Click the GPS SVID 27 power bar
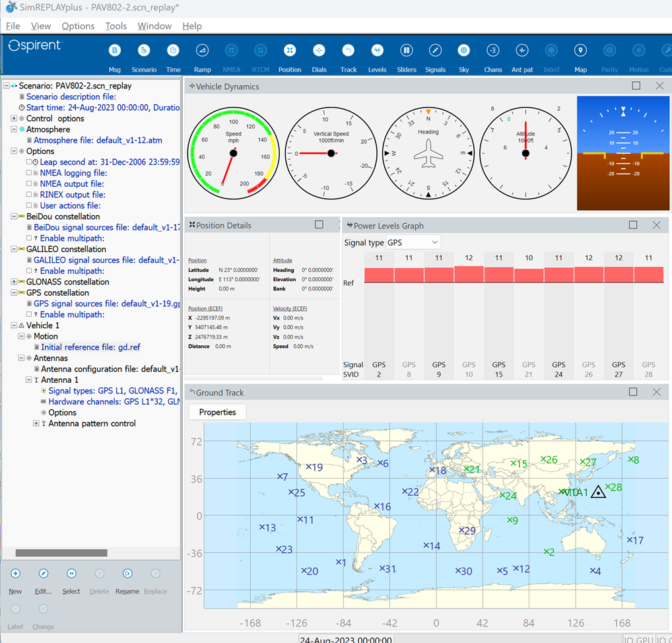This screenshot has height=643, width=672. coord(619,275)
